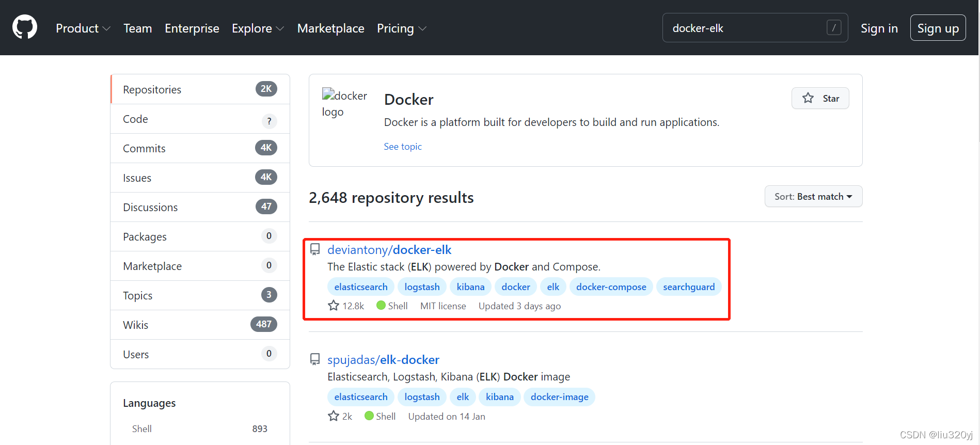The height and width of the screenshot is (445, 980).
Task: Click the docker-elk search field
Action: [755, 28]
